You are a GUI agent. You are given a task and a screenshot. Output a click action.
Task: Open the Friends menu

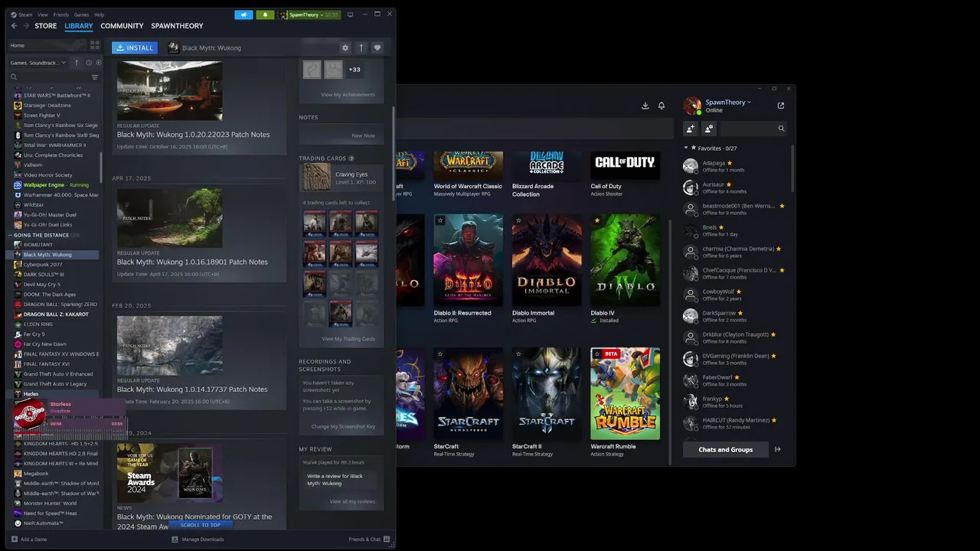[60, 15]
